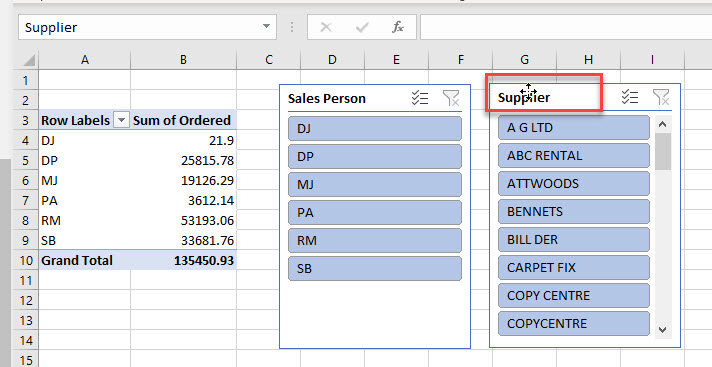The height and width of the screenshot is (367, 712).
Task: Clear filter on Sales Person slicer
Action: pyautogui.click(x=451, y=98)
